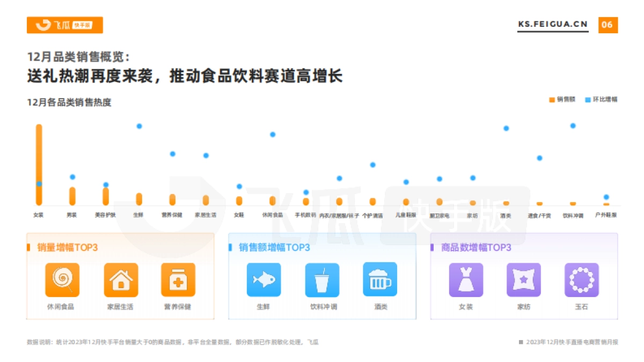Open the 飞瓜快手版 logo
The image size is (644, 362).
tap(65, 25)
